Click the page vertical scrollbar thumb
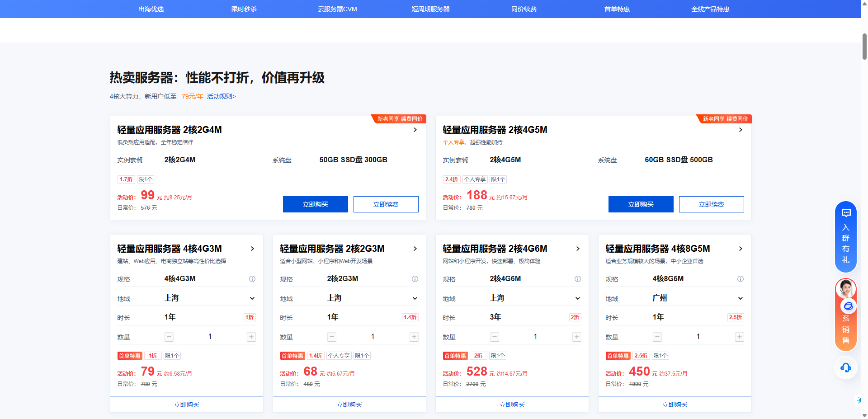Screen dimensions: 868x419 (x=864, y=46)
